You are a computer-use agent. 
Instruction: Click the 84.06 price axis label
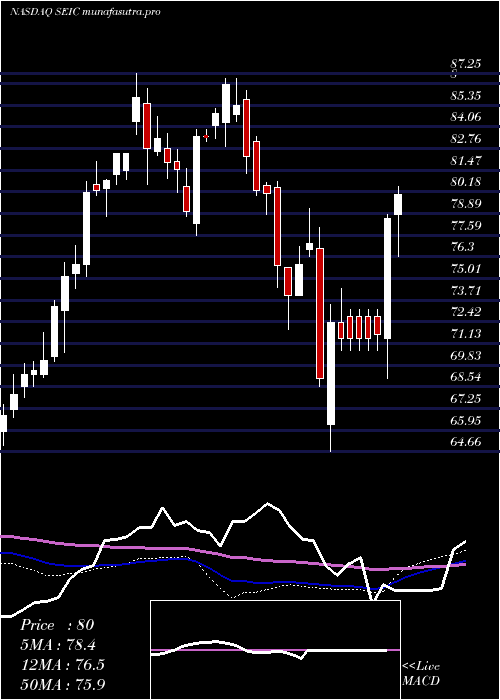[466, 117]
